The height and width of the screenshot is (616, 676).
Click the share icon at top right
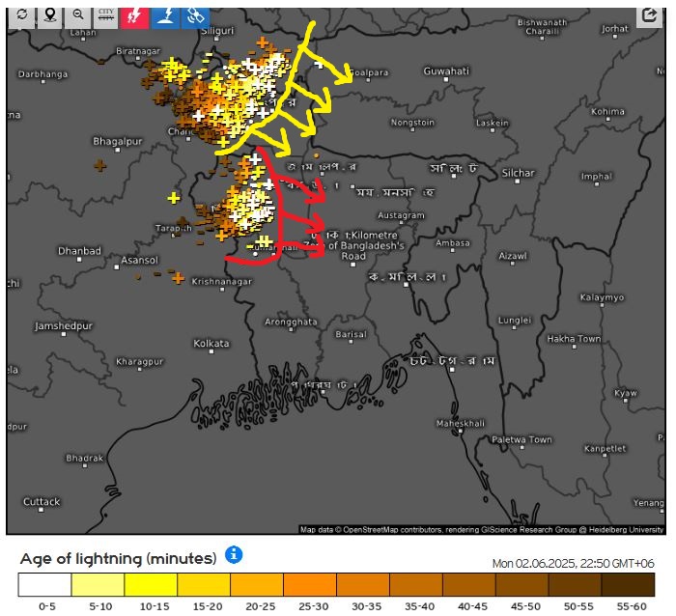[x=649, y=15]
